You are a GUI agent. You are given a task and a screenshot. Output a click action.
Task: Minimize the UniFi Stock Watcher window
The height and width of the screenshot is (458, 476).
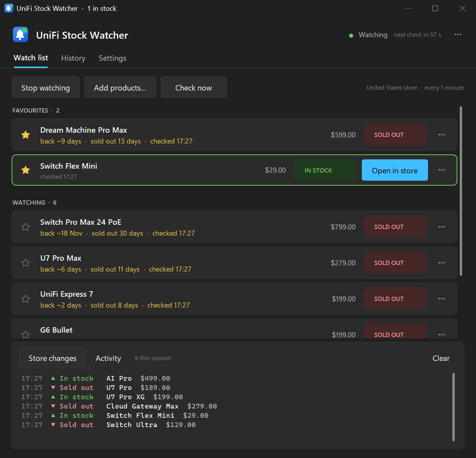tap(408, 8)
